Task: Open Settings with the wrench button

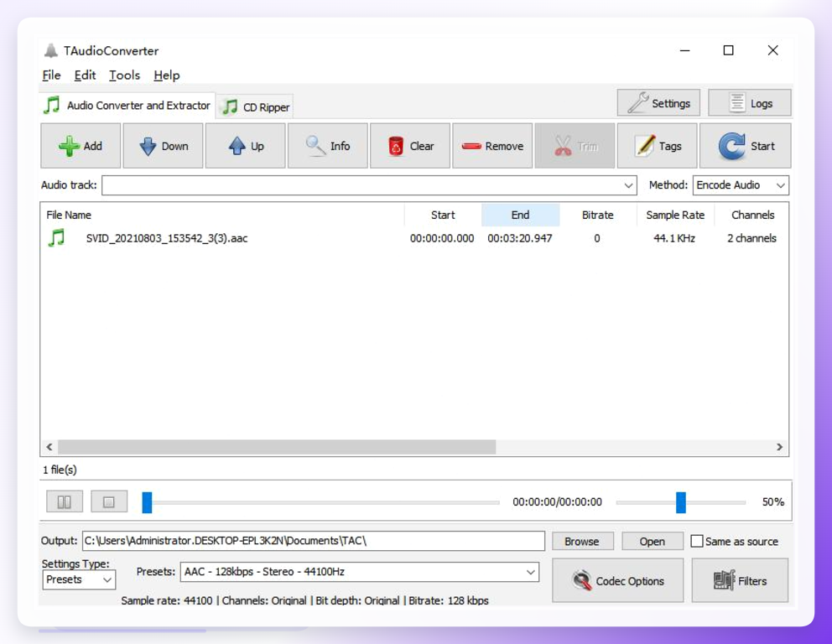Action: (658, 103)
